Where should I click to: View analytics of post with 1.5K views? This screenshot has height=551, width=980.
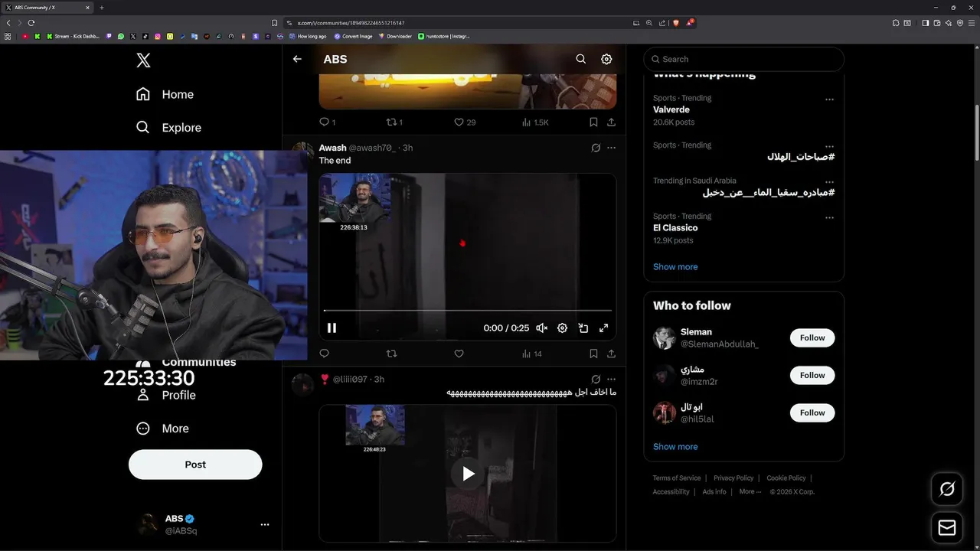click(x=534, y=122)
